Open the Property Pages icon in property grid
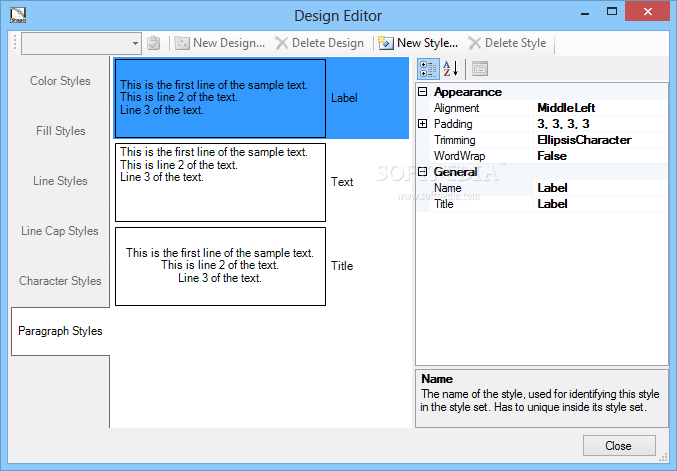The width and height of the screenshot is (677, 471). click(x=480, y=69)
